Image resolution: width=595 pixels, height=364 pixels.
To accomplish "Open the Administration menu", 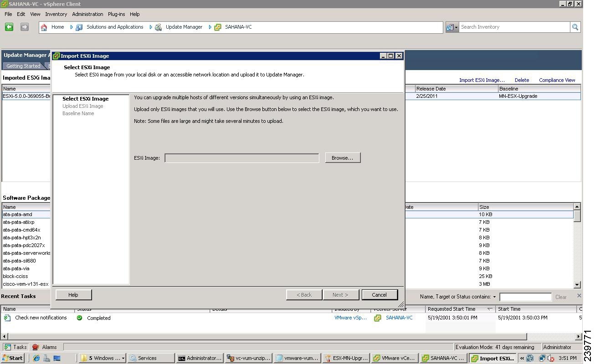I will pyautogui.click(x=87, y=14).
